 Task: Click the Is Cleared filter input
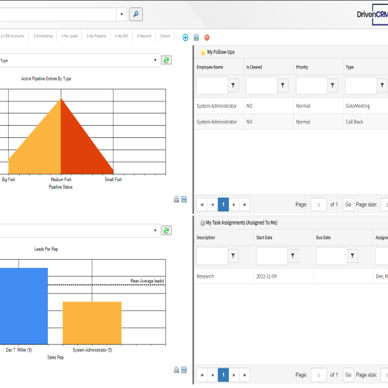[262, 86]
